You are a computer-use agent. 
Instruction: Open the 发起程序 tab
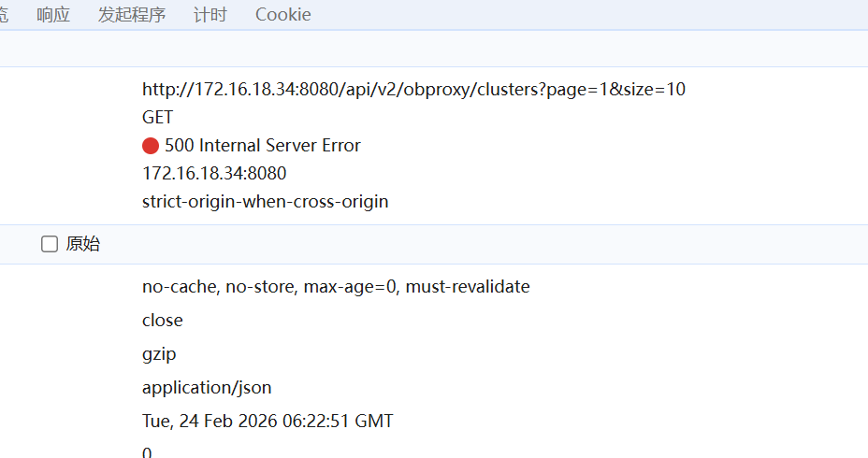pyautogui.click(x=132, y=15)
